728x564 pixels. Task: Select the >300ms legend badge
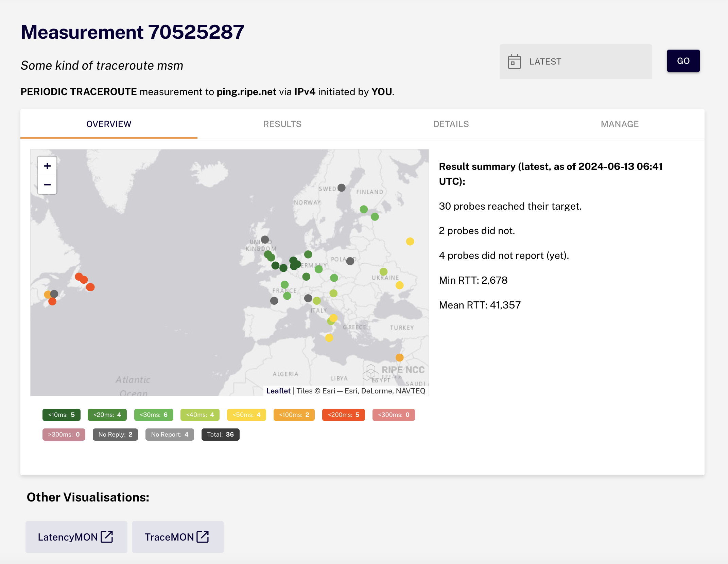[64, 435]
